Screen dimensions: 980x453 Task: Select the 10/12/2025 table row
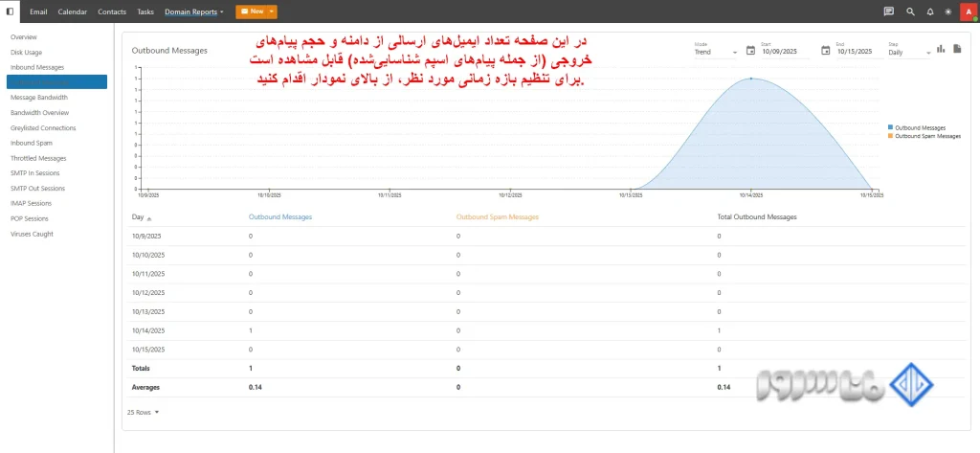tap(546, 292)
